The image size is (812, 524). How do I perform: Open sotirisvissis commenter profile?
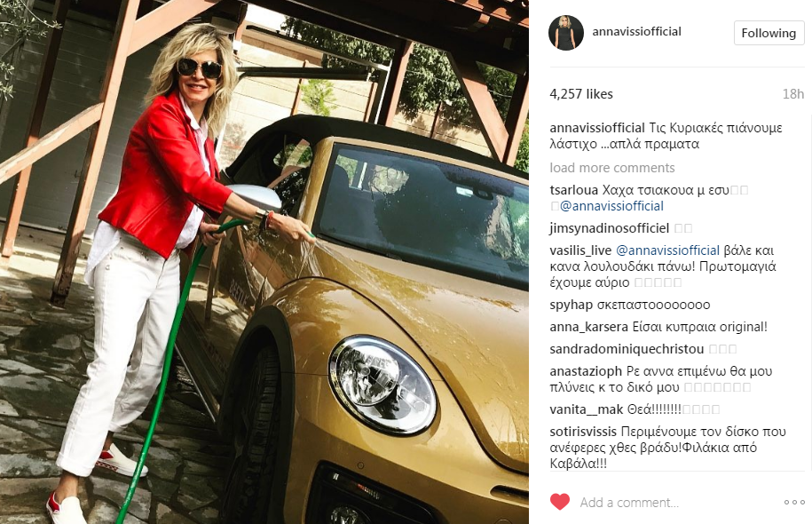tap(583, 432)
